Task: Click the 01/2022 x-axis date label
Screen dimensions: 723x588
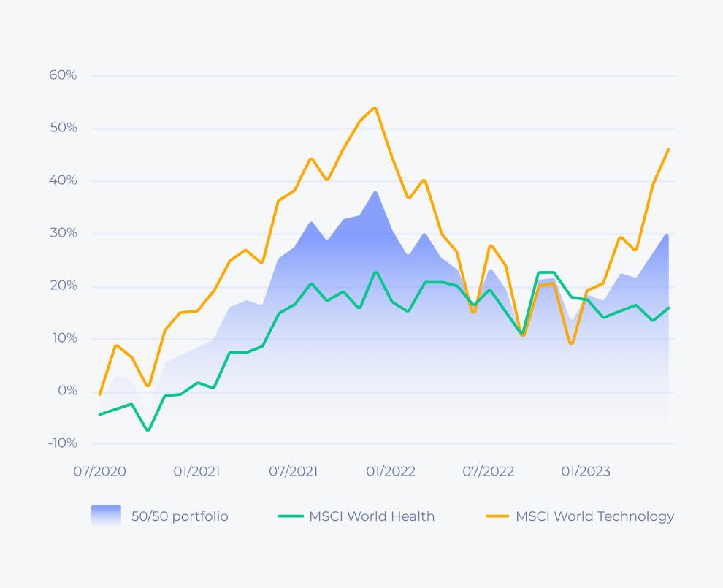Action: click(391, 471)
